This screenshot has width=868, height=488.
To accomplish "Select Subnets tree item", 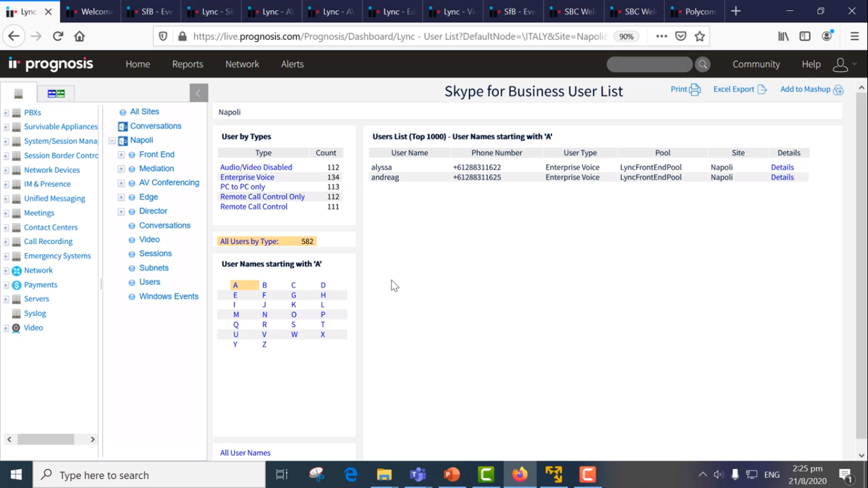I will click(154, 268).
